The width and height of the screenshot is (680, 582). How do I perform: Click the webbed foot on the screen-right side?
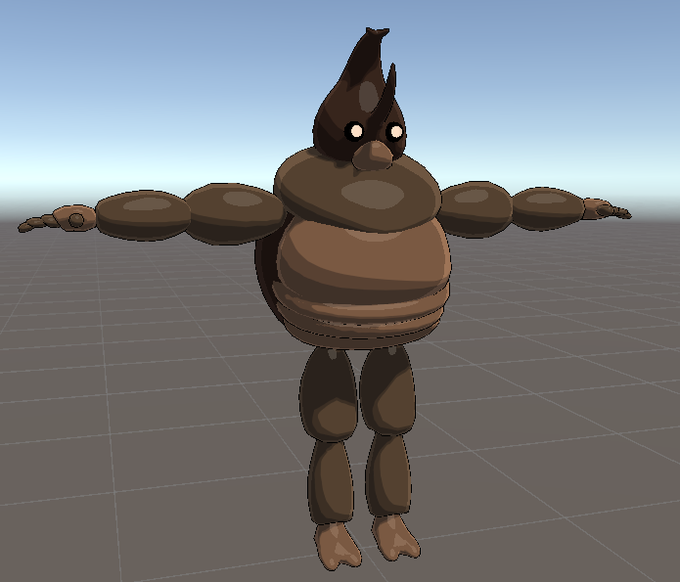coord(396,538)
